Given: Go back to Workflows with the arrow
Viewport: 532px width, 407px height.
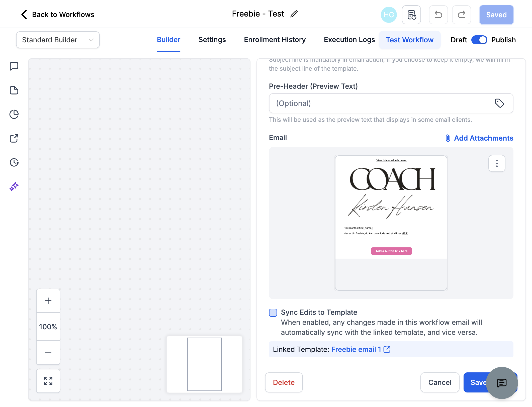Looking at the screenshot, I should (24, 15).
